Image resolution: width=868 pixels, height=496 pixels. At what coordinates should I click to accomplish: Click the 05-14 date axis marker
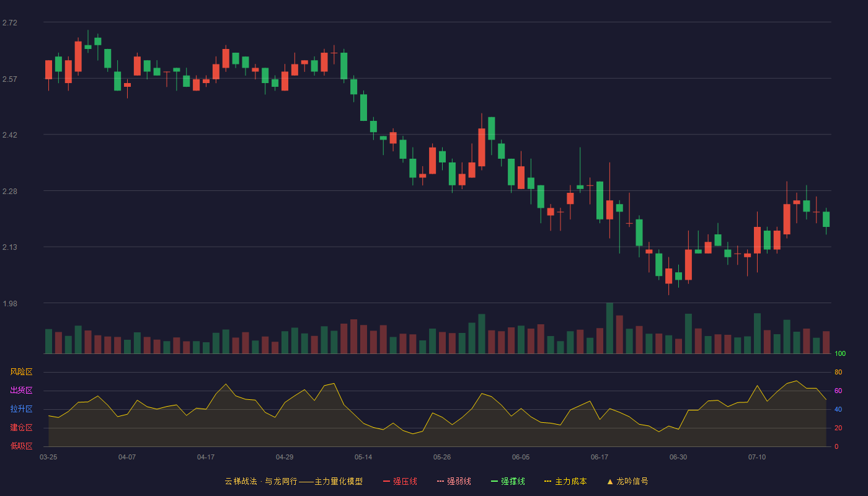click(363, 457)
